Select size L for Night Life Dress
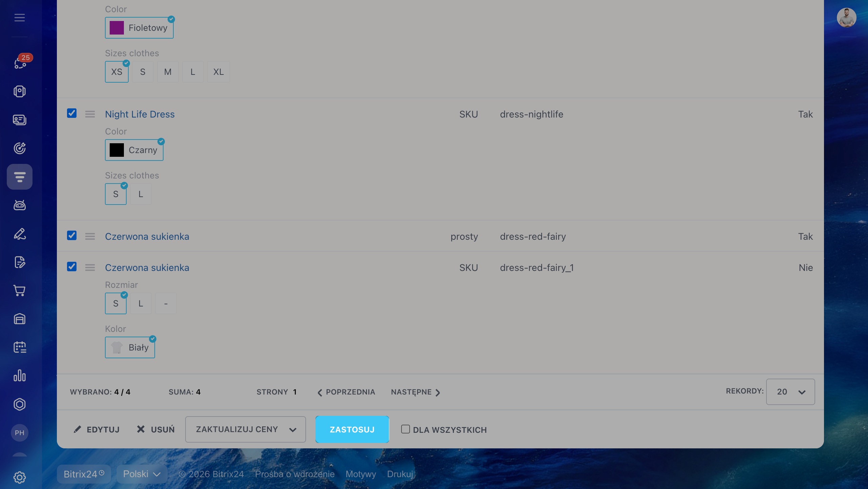The height and width of the screenshot is (489, 868). [140, 194]
